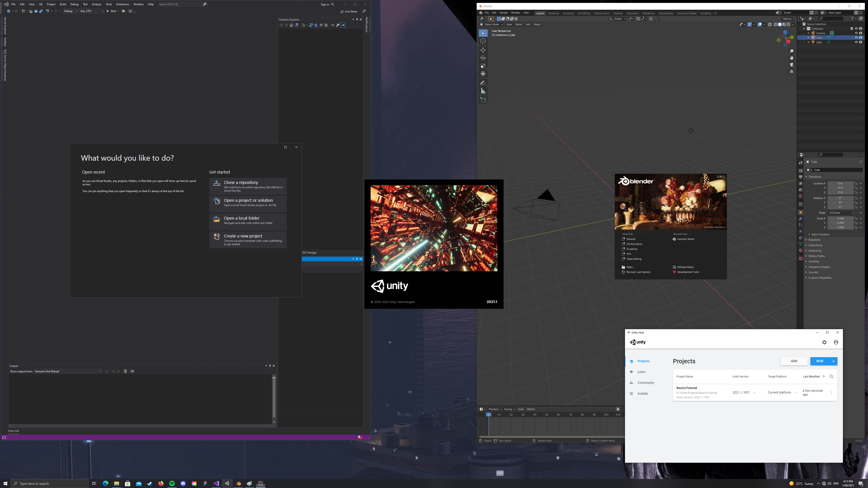Click Home icon in Solution Explorer toolbar
The height and width of the screenshot is (488, 868).
coord(291,25)
